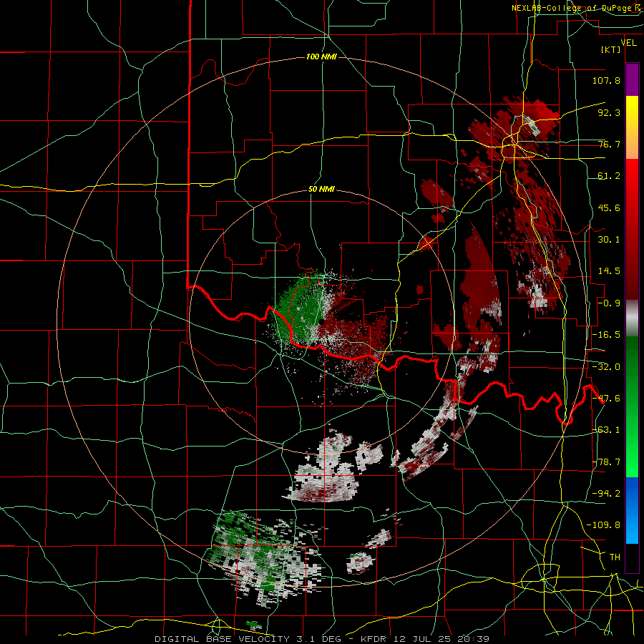Click the purple segment of the velocity color bar

coord(632,79)
